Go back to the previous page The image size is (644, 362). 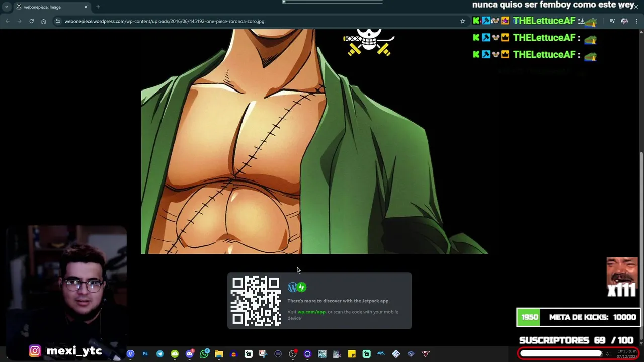[7, 21]
